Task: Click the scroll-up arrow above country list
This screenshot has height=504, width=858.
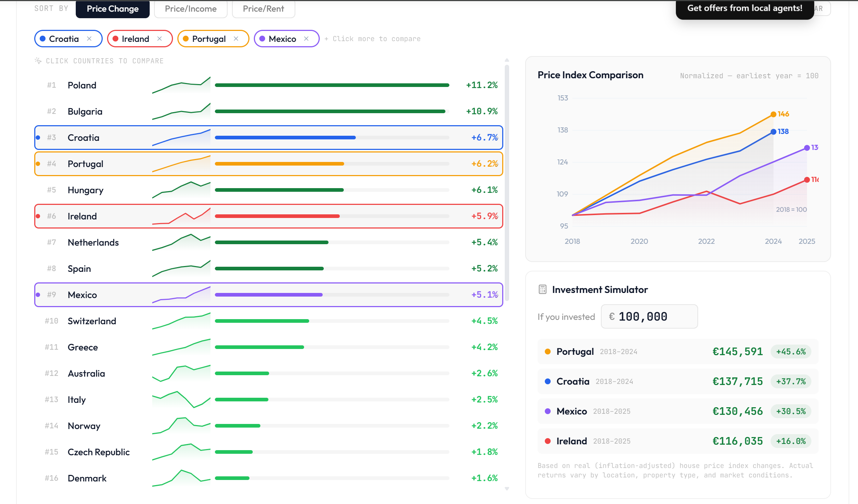Action: [507, 60]
